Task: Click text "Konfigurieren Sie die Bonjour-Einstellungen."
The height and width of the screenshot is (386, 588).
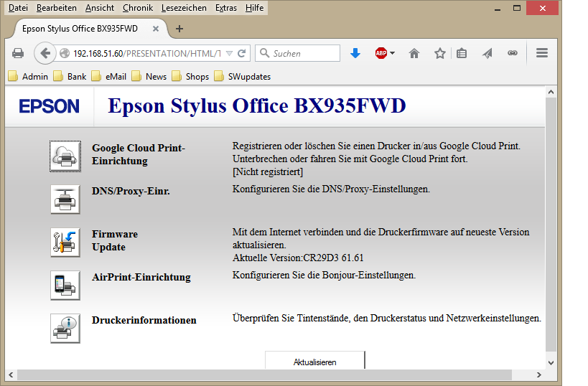Action: point(324,275)
